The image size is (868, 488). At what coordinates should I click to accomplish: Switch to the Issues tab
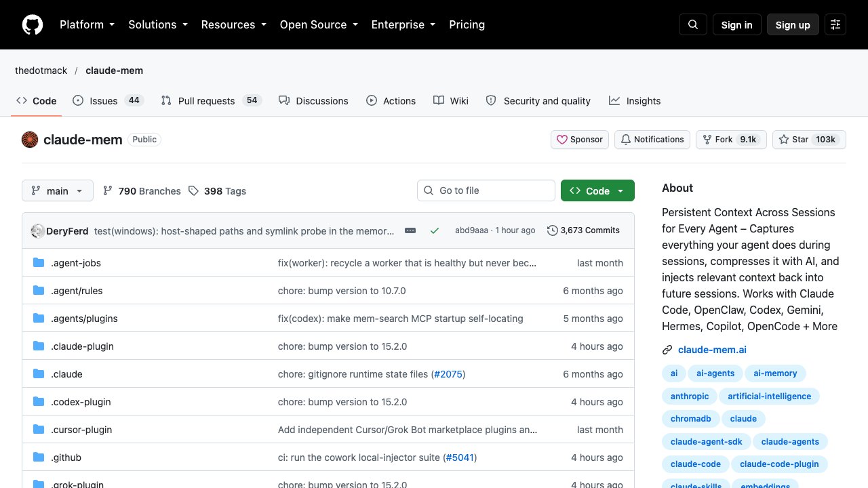107,101
